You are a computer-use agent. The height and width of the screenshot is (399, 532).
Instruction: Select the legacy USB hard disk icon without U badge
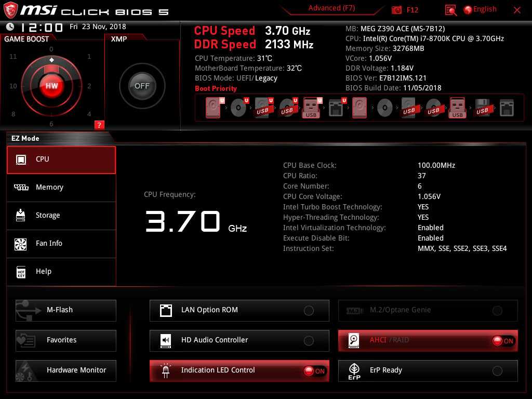click(409, 108)
